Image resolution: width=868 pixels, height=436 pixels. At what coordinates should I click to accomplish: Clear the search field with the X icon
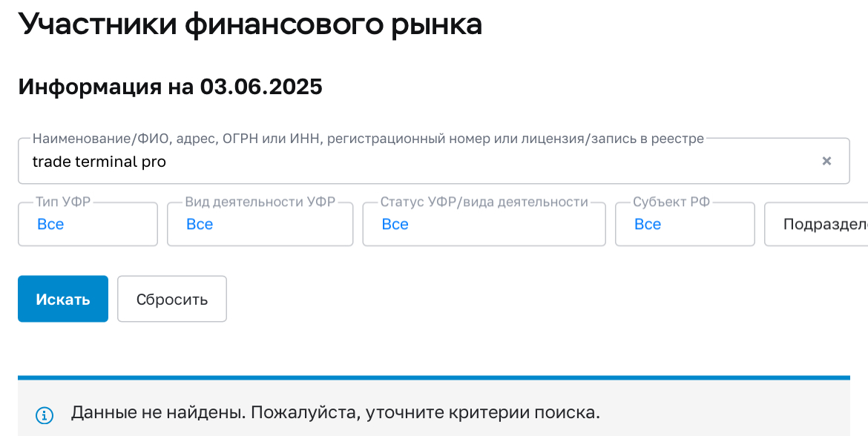826,161
